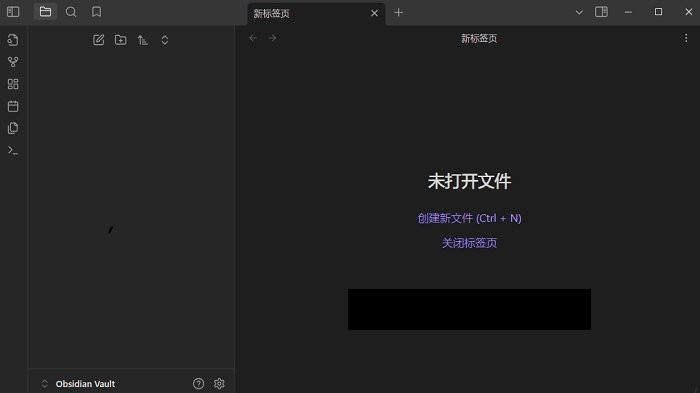Expand or collapse all folders icon
Screen dimensions: 700x393
(x=165, y=40)
